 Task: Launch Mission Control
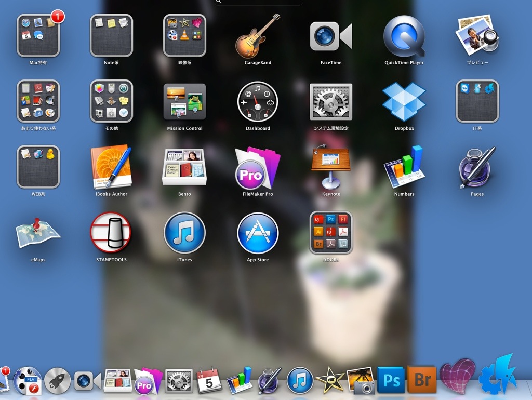tap(184, 102)
